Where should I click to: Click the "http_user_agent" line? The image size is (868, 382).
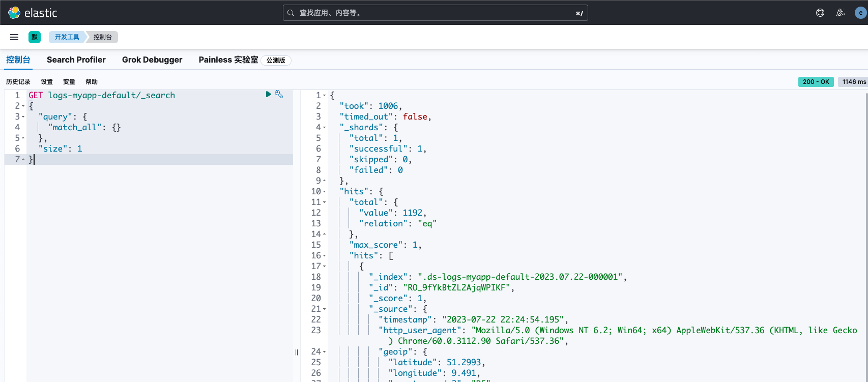point(618,336)
